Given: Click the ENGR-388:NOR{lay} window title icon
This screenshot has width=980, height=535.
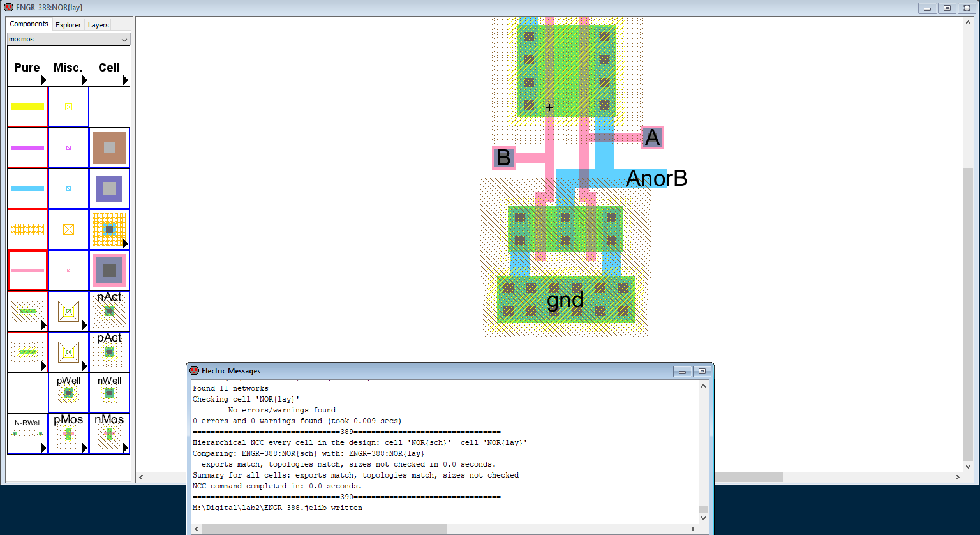Looking at the screenshot, I should click(9, 8).
